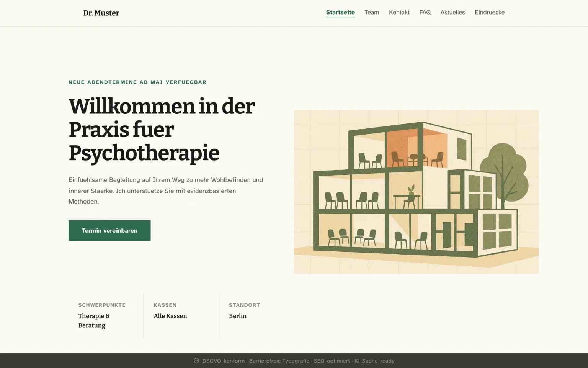This screenshot has width=588, height=368.
Task: Click the shield check icon in footer
Action: click(x=196, y=361)
